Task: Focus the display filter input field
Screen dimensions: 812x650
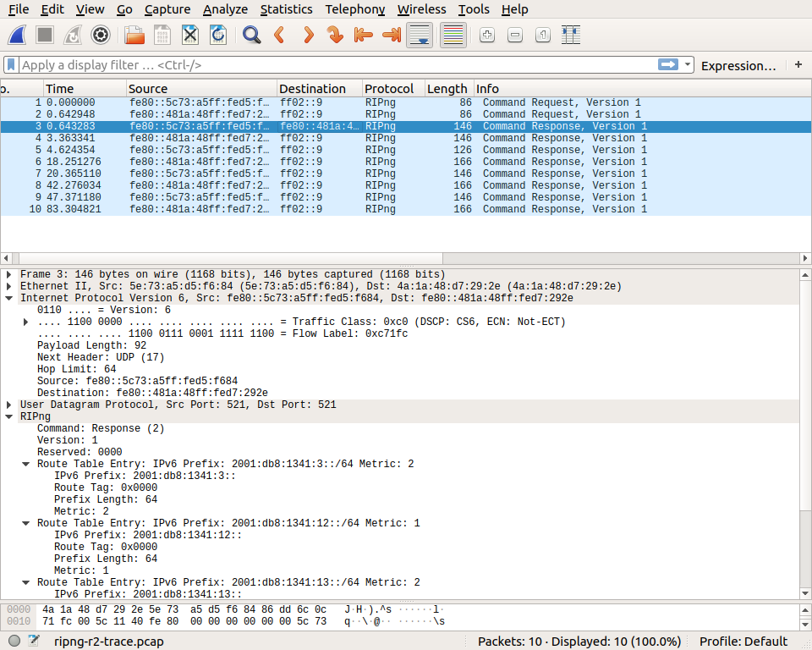Action: click(339, 65)
